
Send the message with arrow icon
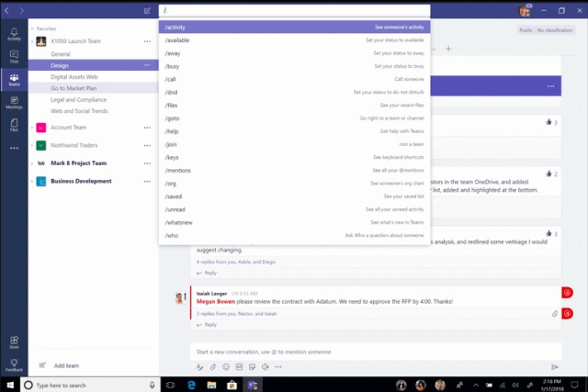554,367
